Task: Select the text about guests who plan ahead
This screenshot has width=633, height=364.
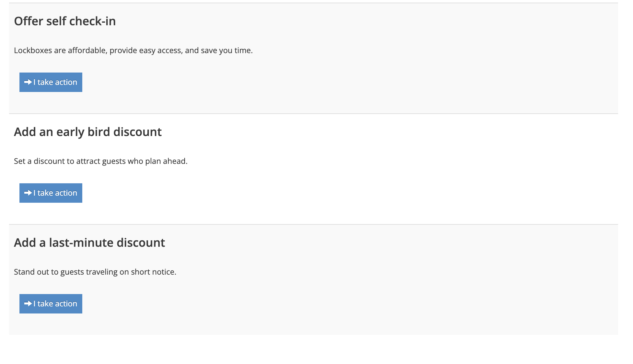Action: click(x=100, y=161)
